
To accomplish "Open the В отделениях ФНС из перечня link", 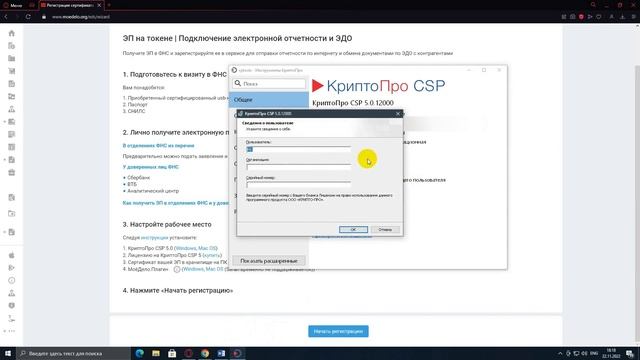I will point(158,145).
